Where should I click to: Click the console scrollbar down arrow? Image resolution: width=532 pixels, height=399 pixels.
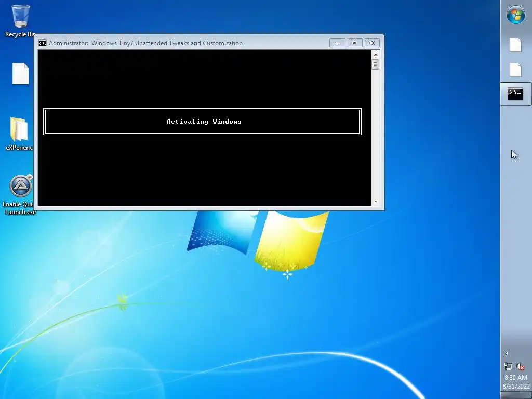[x=375, y=202]
